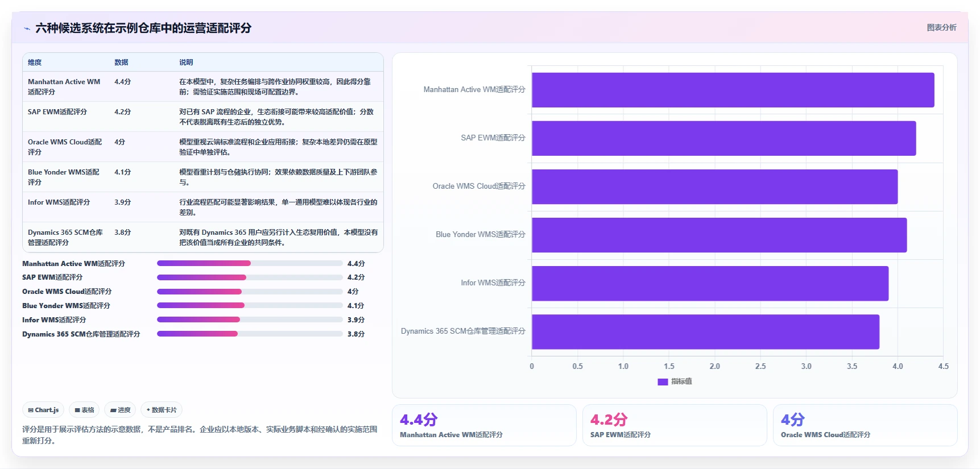Click the 进度 chip
The height and width of the screenshot is (469, 980).
[x=120, y=410]
